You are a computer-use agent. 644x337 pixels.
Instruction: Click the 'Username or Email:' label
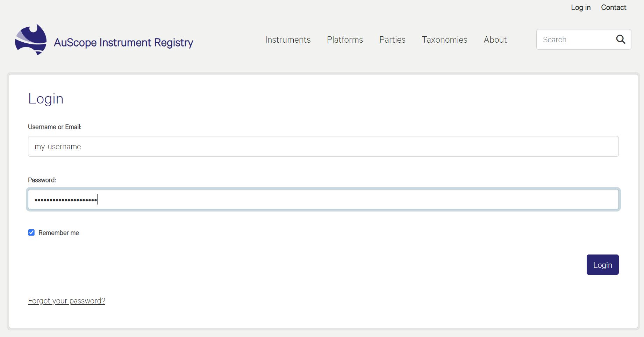coord(55,127)
